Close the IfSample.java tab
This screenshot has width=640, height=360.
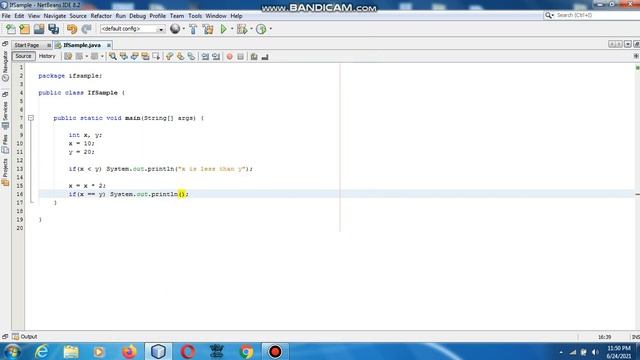point(109,45)
